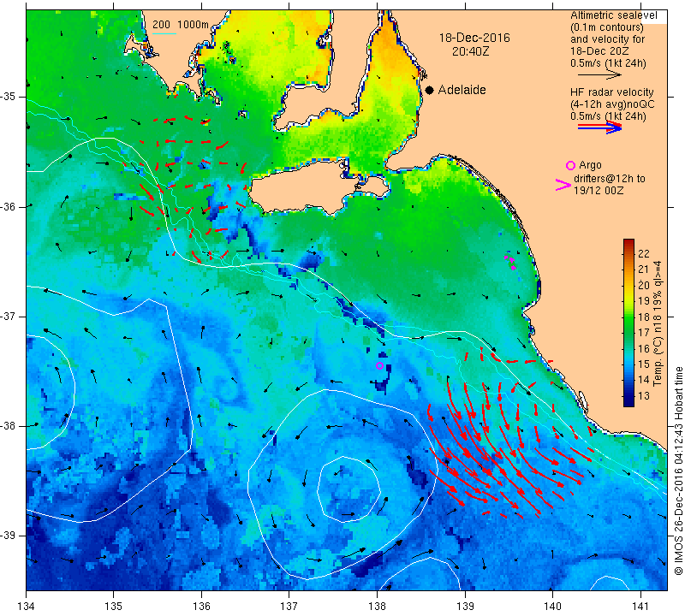Click the '136' longitude axis label
This screenshot has width=685, height=616.
pyautogui.click(x=202, y=607)
